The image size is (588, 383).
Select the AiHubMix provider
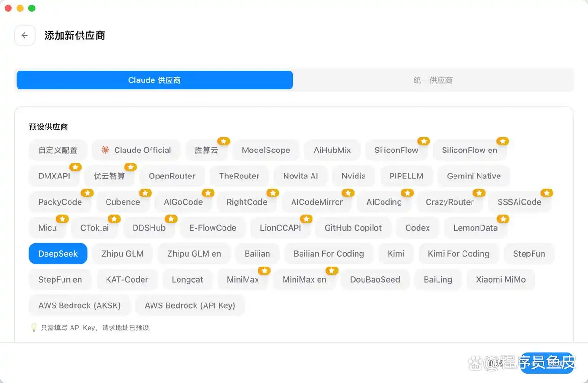point(332,150)
